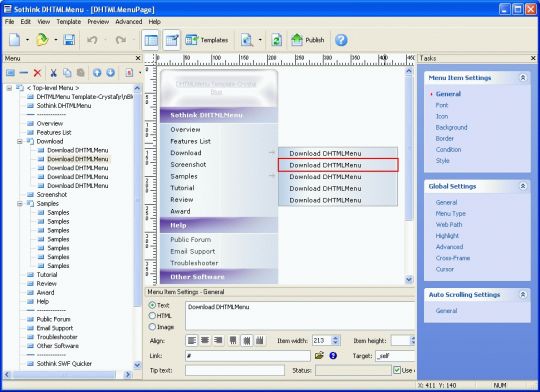Open the Template menu

[69, 22]
